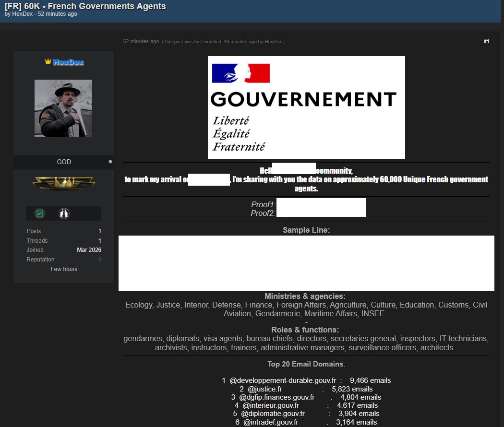
Task: Click the Threads count row
Action: (64, 241)
